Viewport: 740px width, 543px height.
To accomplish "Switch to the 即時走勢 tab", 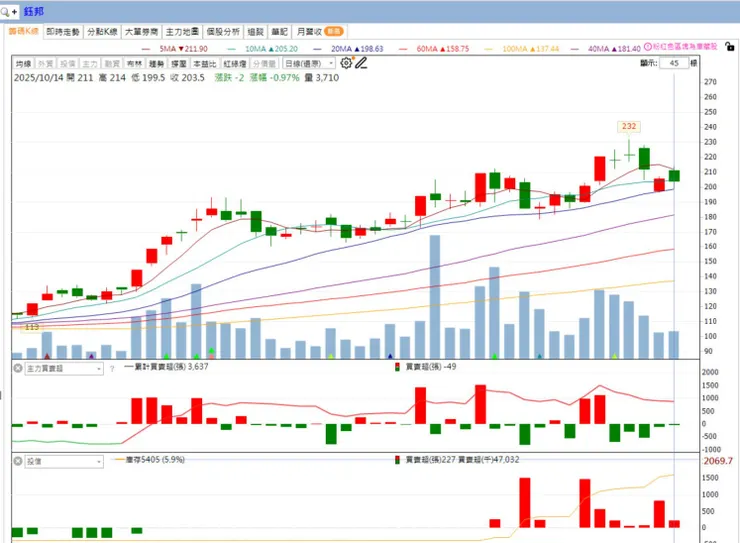I will click(63, 32).
